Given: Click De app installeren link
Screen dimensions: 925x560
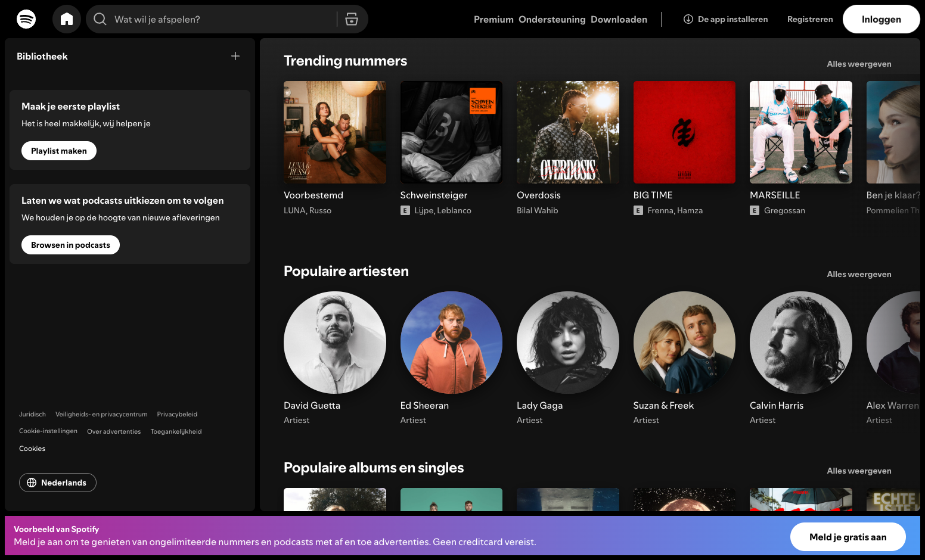Looking at the screenshot, I should [x=725, y=19].
